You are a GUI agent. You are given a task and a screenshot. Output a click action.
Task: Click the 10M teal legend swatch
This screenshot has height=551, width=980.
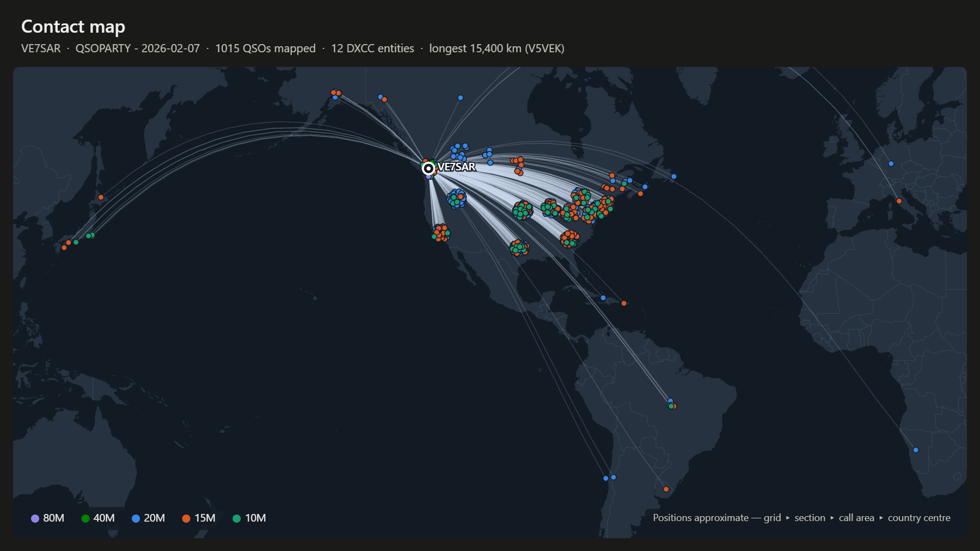[236, 518]
